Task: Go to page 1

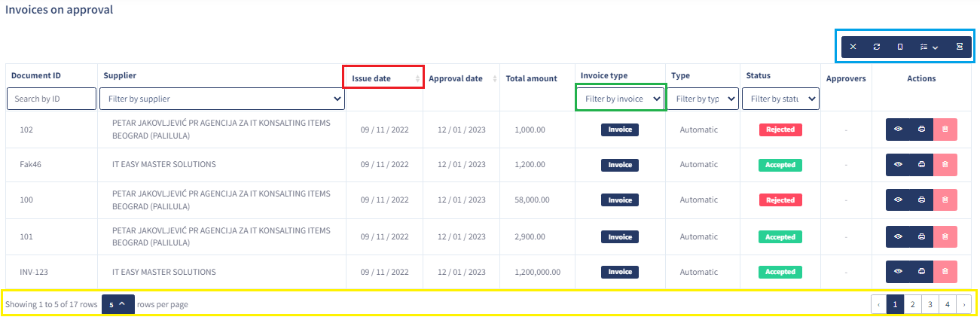Action: point(895,304)
